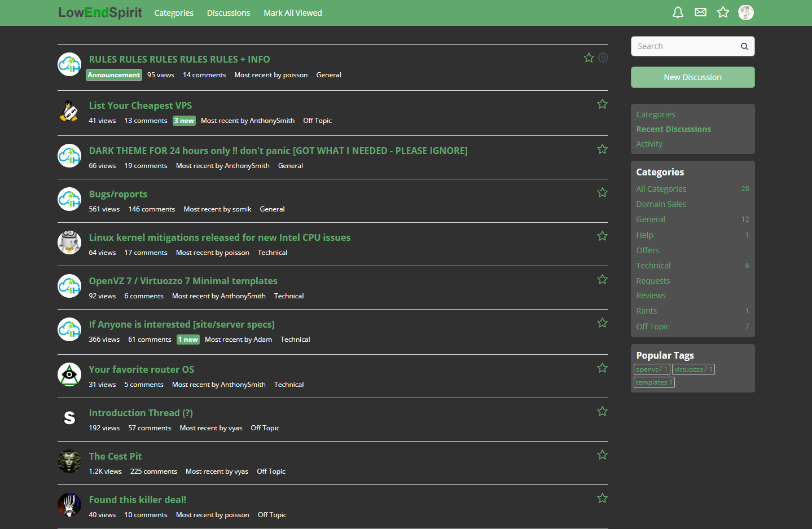812x529 pixels.
Task: Open the Requests category
Action: pyautogui.click(x=653, y=281)
